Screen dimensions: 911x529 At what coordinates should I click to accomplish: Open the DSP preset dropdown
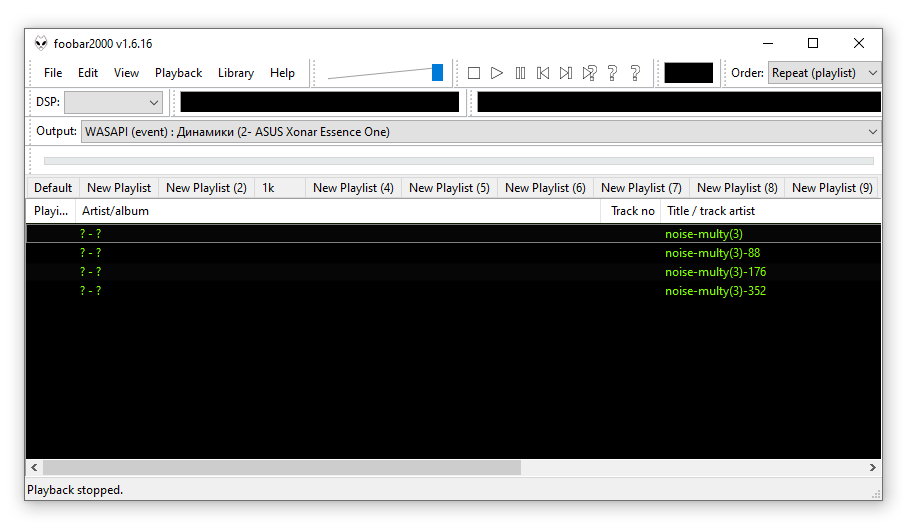pos(113,102)
